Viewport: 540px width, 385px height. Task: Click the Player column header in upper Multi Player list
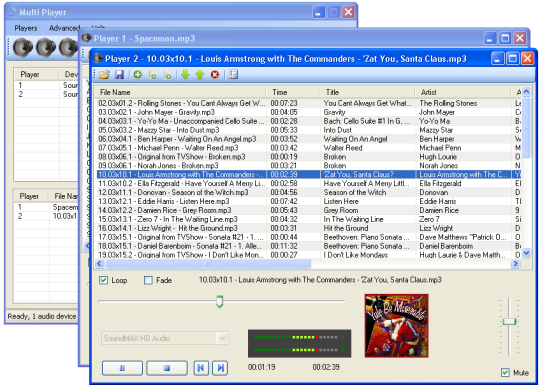coord(36,74)
